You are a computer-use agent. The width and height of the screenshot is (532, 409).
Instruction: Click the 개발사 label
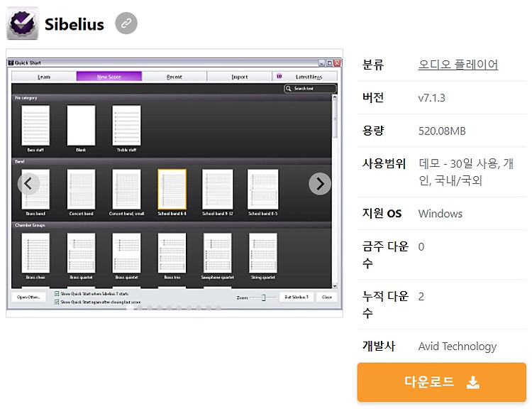coord(379,346)
